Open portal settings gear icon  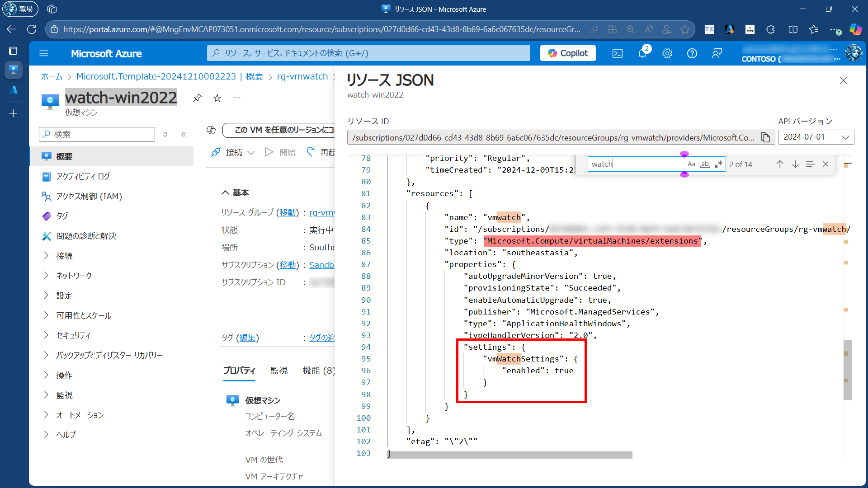click(667, 53)
